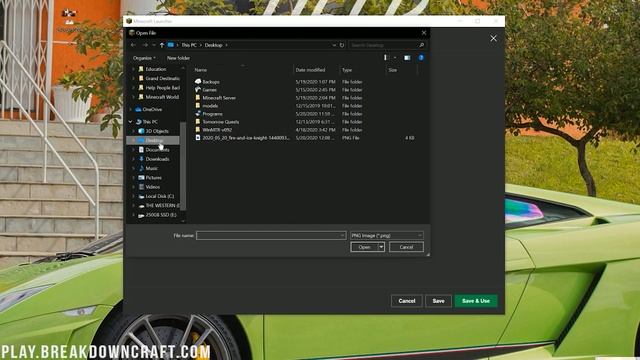Expand the 3D Objects tree node

(134, 131)
